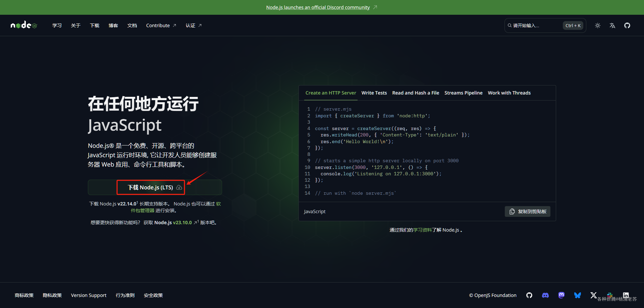This screenshot has width=644, height=308.
Task: Open the 商标政策 footer link
Action: coord(24,295)
